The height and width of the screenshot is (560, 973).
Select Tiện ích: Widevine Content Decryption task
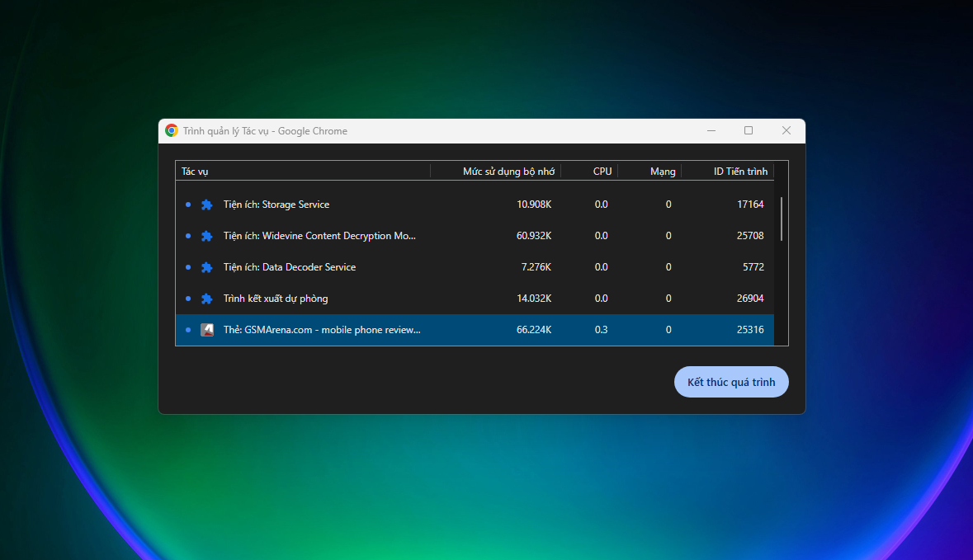[x=475, y=236]
